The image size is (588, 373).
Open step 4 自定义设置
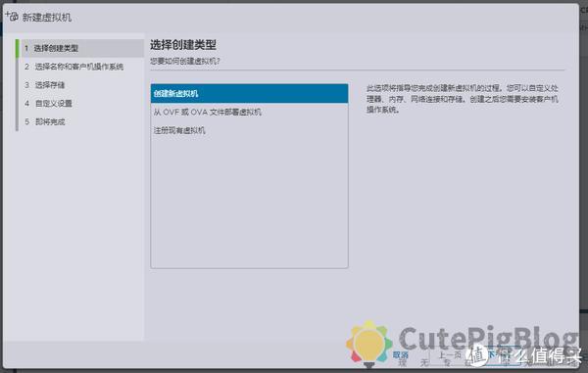point(48,104)
